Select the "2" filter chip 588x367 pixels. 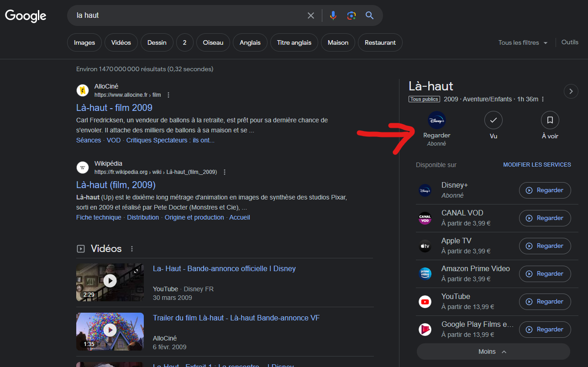click(x=185, y=42)
